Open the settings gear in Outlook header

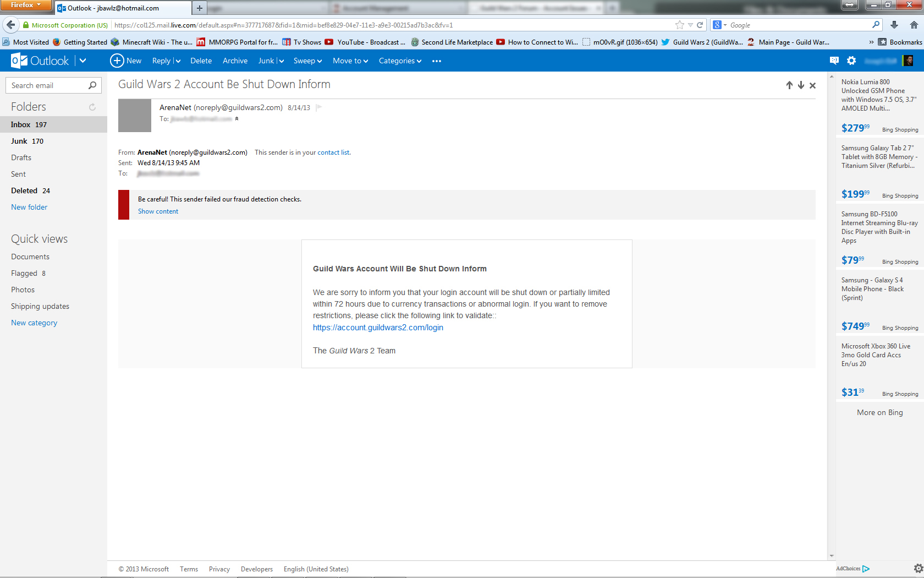click(x=851, y=61)
